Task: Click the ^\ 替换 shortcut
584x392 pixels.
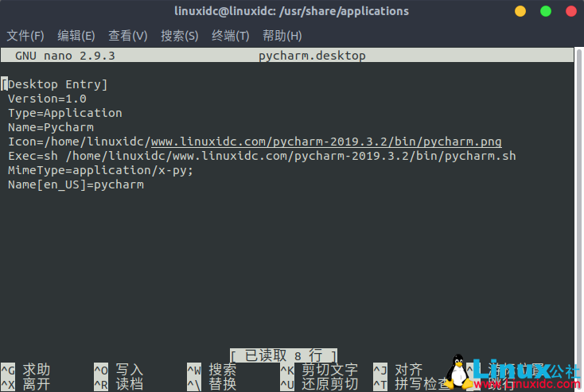Action: pyautogui.click(x=212, y=384)
